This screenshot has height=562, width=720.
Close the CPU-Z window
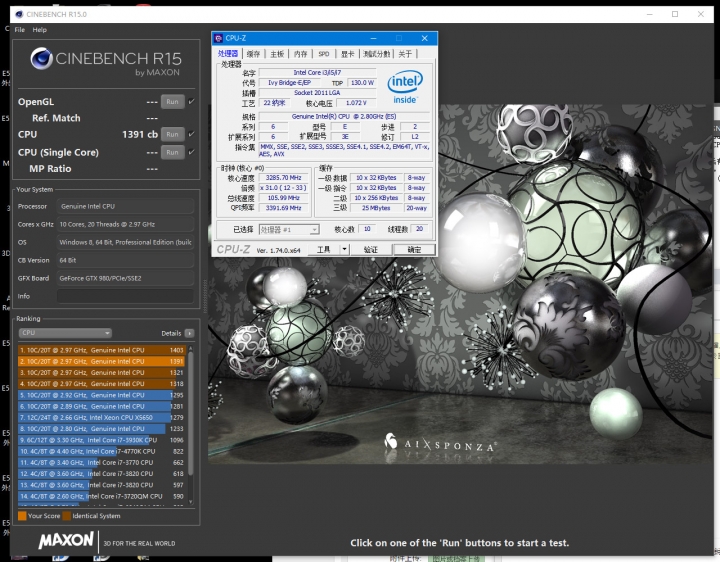[x=425, y=38]
